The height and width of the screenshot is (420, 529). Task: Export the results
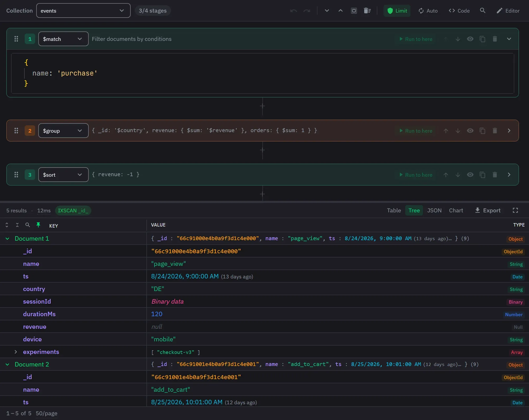tap(488, 211)
